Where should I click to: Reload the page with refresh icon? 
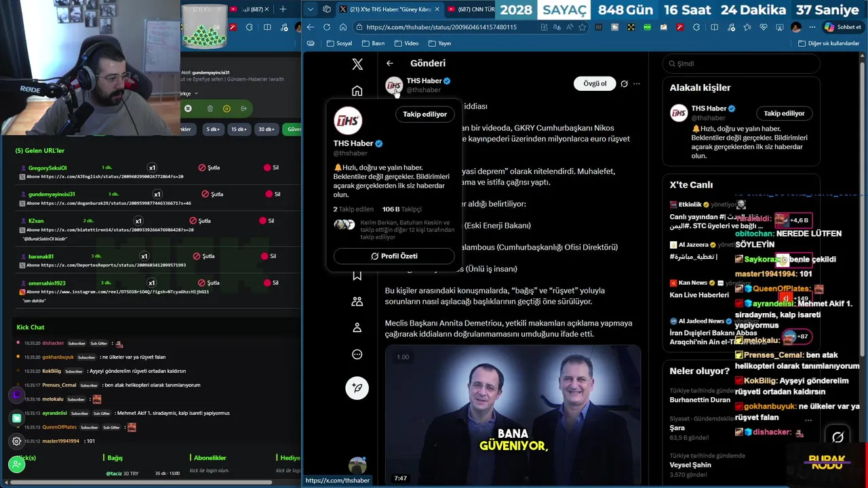(x=327, y=27)
